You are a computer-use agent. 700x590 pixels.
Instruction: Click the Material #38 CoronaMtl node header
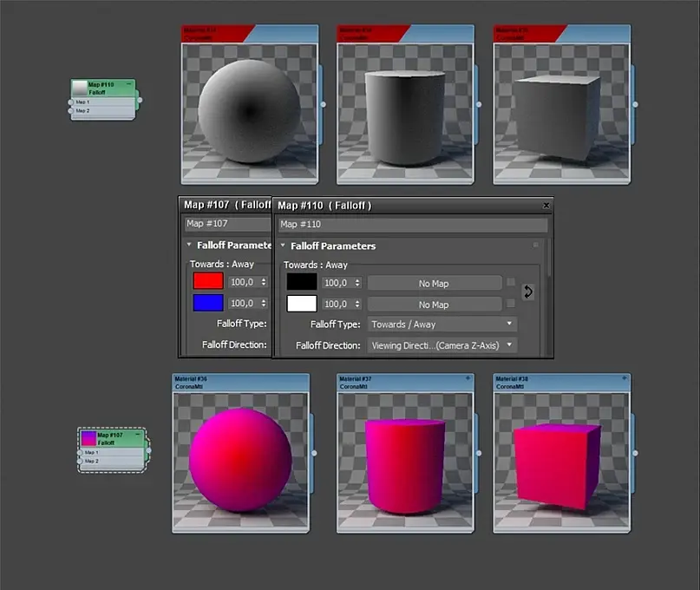click(561, 383)
